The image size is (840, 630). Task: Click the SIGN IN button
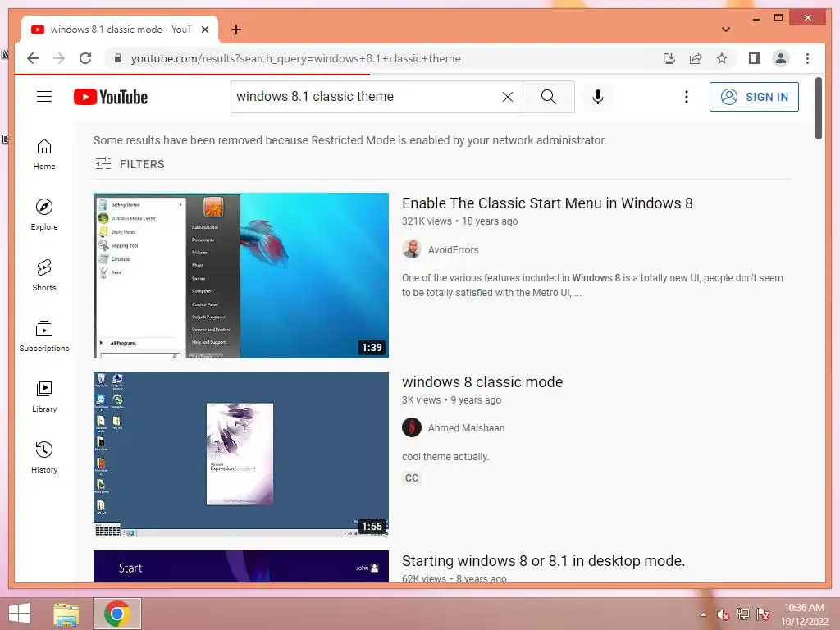pos(754,97)
